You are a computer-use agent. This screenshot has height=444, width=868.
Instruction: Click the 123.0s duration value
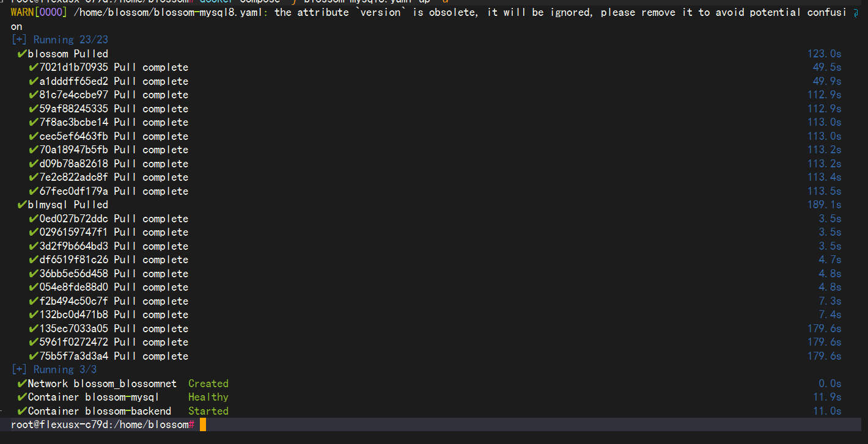pyautogui.click(x=825, y=54)
